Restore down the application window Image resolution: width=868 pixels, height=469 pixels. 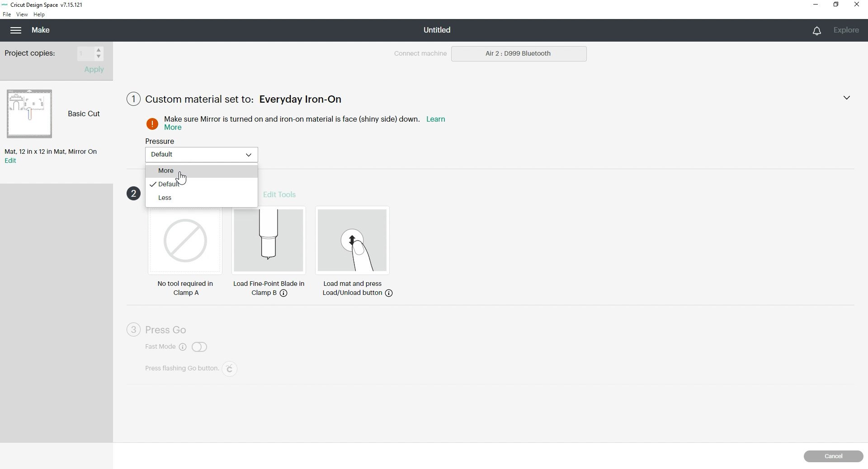pos(836,5)
